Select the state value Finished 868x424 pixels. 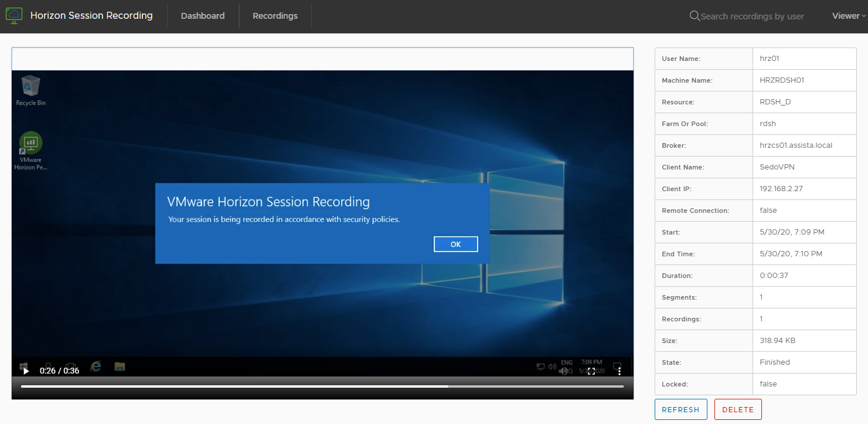tap(775, 362)
